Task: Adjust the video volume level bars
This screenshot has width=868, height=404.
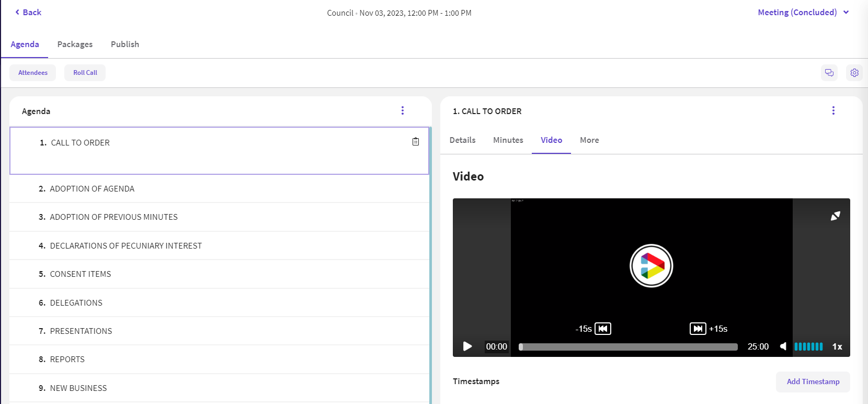Action: coord(808,346)
